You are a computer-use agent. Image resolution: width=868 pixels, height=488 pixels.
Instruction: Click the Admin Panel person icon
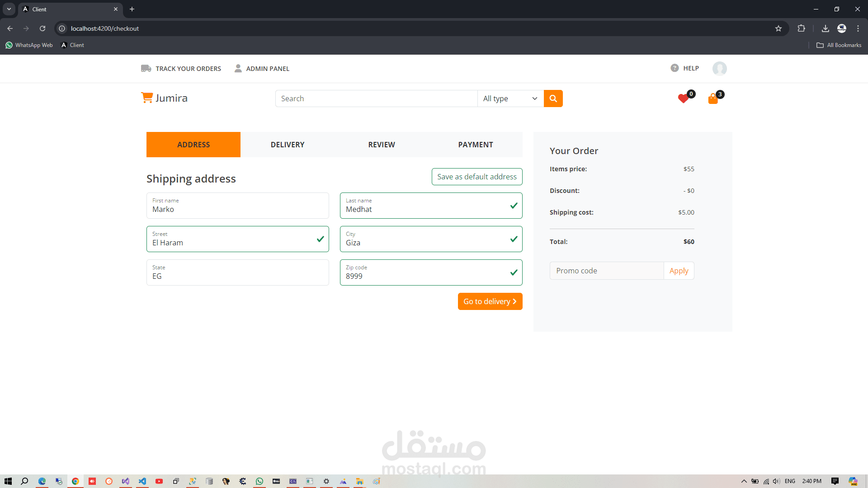(238, 68)
